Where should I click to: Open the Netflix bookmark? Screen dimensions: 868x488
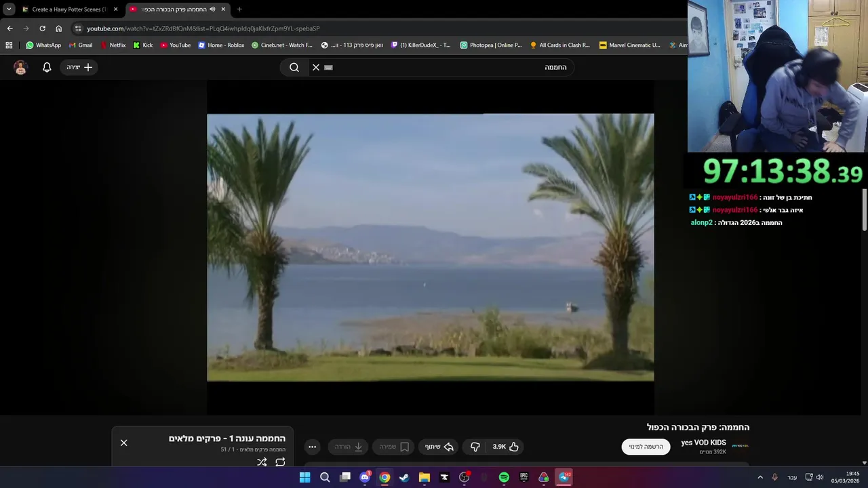tap(113, 45)
